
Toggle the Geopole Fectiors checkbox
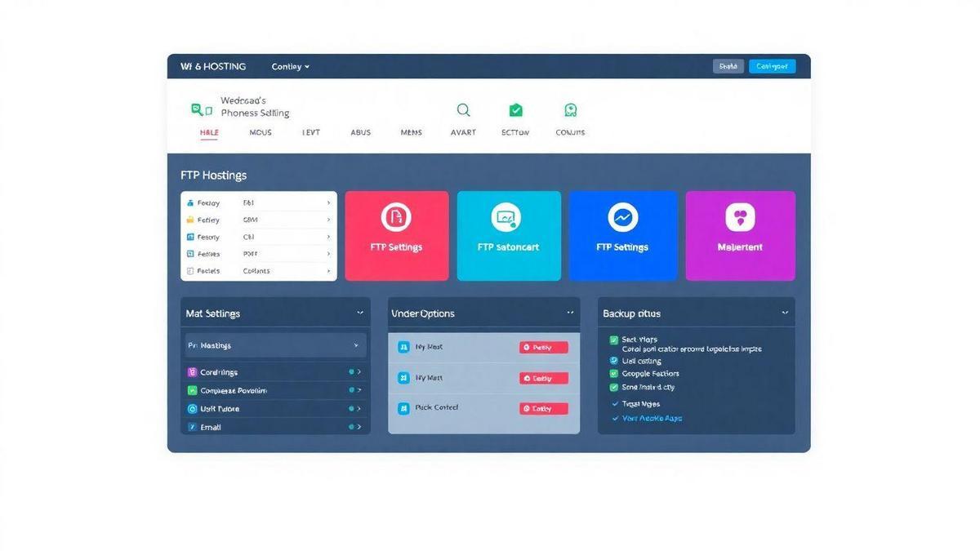pyautogui.click(x=614, y=374)
